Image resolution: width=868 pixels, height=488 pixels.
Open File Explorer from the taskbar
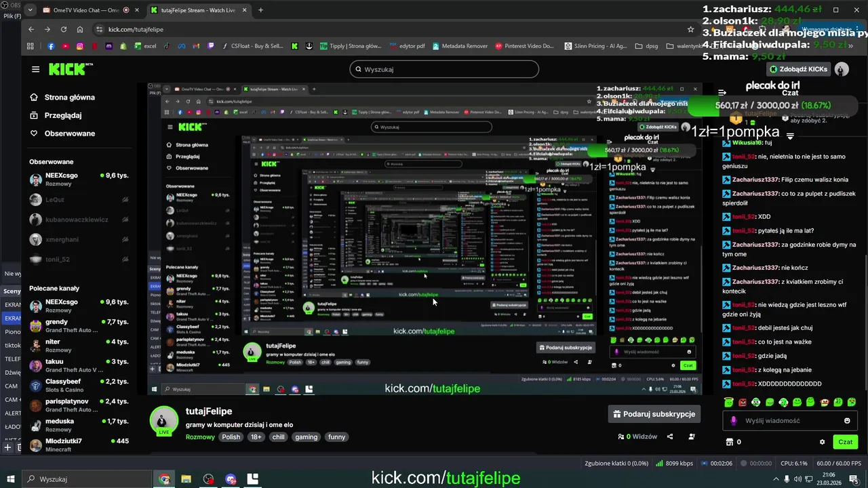186,479
